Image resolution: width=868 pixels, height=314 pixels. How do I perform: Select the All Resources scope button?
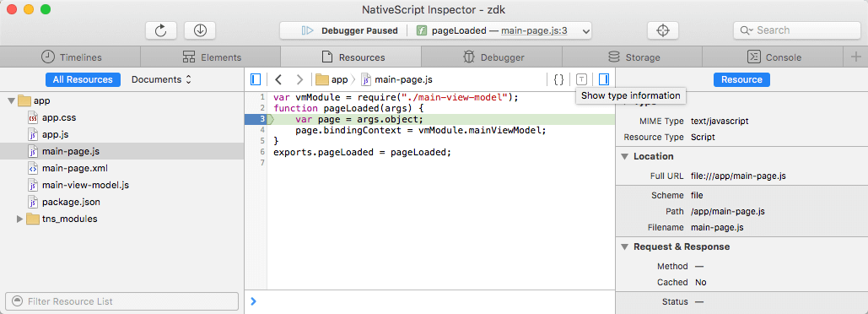pos(83,79)
